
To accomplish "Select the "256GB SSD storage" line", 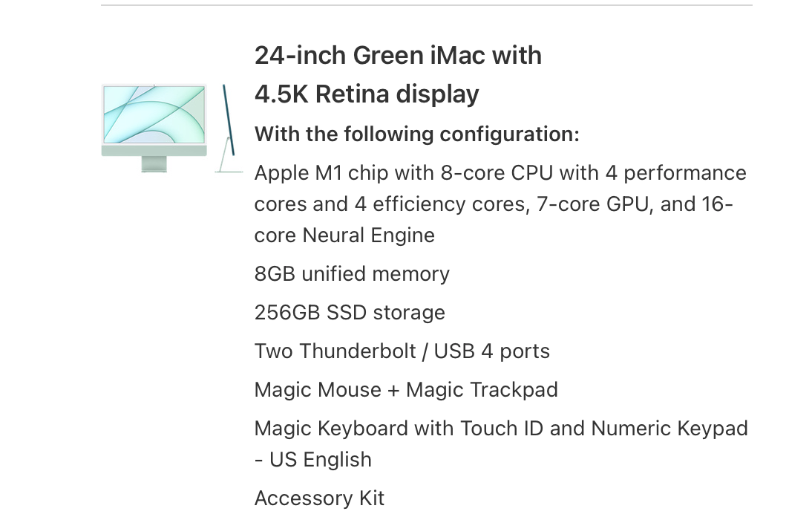I will click(350, 313).
